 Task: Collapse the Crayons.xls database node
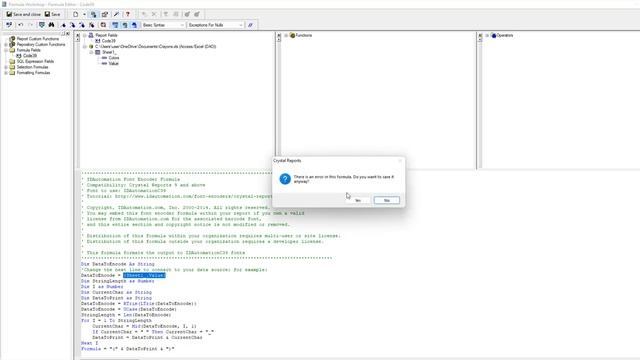(85, 47)
